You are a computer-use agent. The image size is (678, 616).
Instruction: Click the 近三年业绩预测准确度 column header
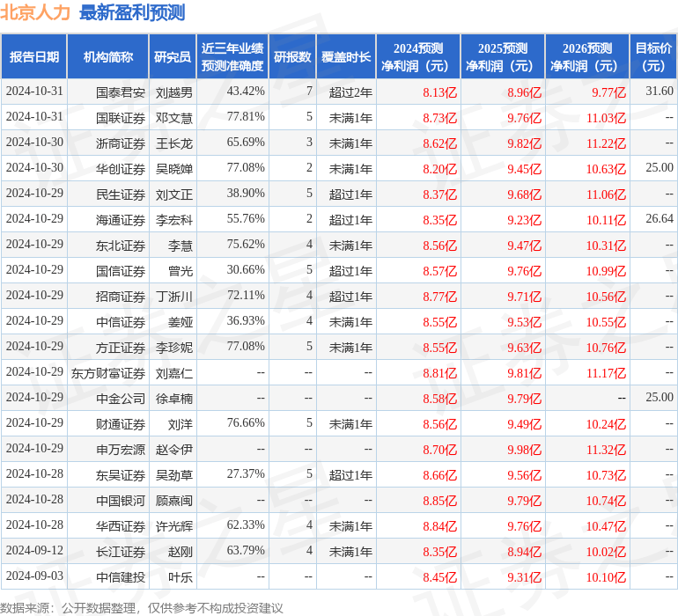click(x=232, y=56)
